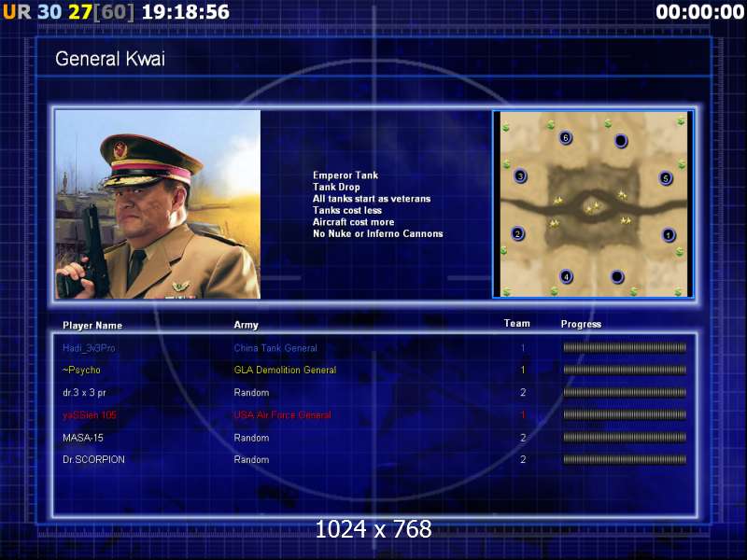Screen dimensions: 747x560
Task: Click the 'Army' column header
Action: click(246, 325)
